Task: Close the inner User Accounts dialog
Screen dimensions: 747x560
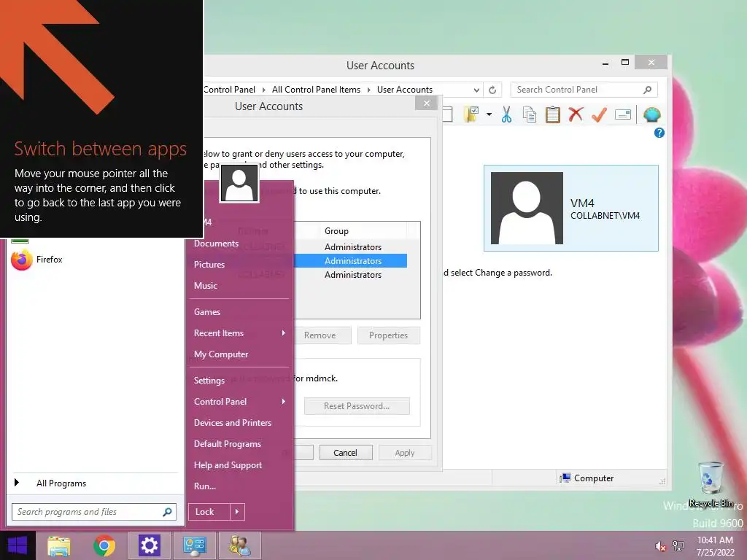Action: coord(426,103)
